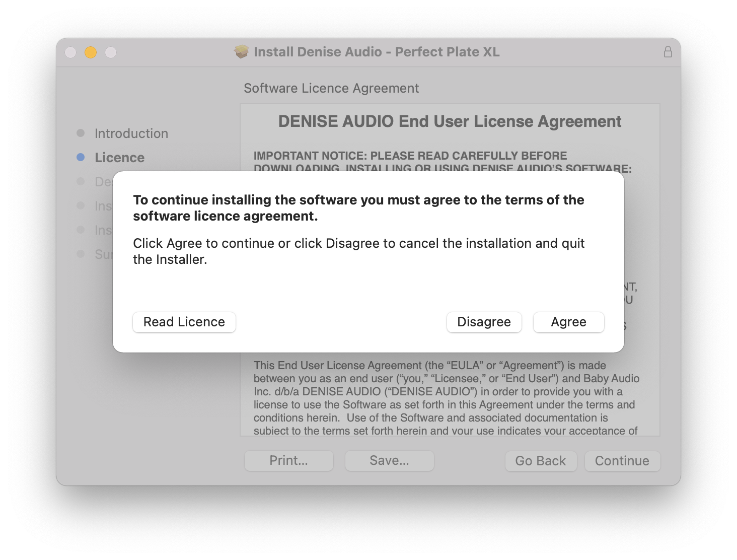The image size is (737, 560).
Task: Click the grey bullet beside Introduction
Action: click(x=81, y=133)
